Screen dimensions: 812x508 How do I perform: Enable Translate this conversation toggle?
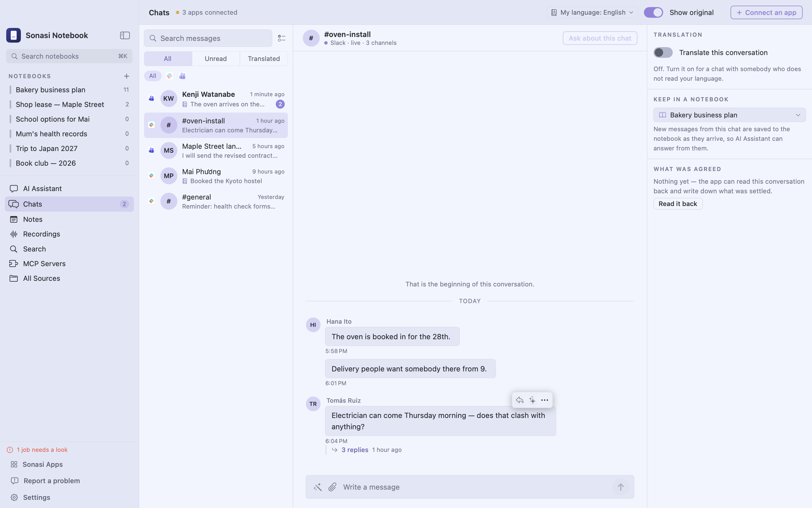tap(663, 52)
